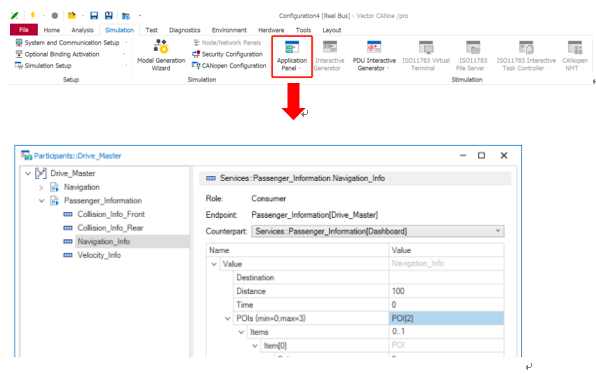Viewport: 596px width, 375px height.
Task: Open the Application Panel button
Action: (x=292, y=56)
